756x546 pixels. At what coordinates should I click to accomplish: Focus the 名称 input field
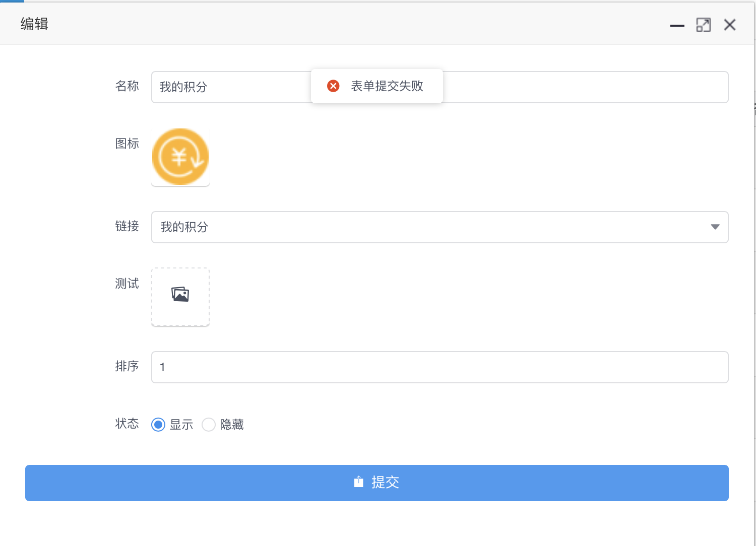(x=440, y=87)
